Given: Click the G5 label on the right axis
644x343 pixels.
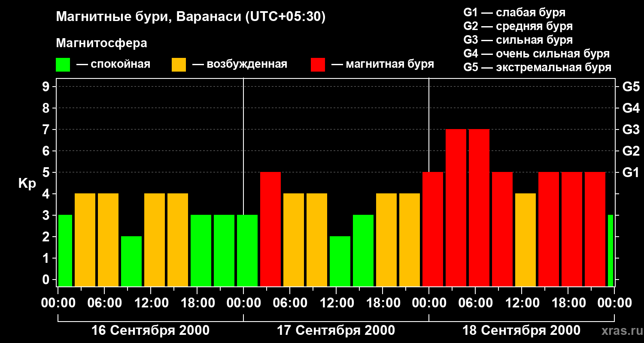Looking at the screenshot, I should coord(631,87).
